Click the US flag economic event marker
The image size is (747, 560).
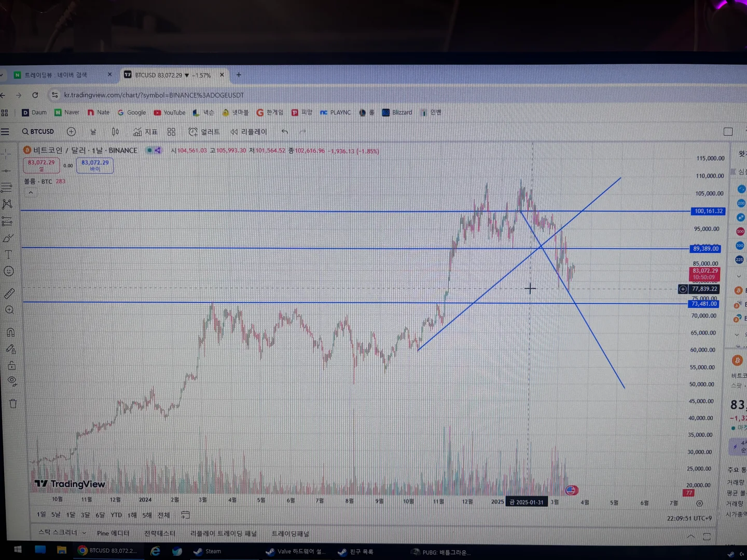pyautogui.click(x=571, y=490)
